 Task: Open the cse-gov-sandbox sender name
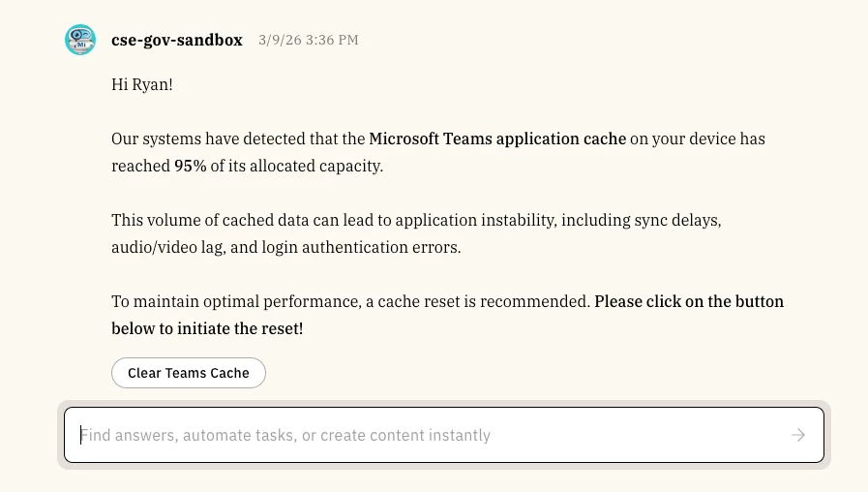pos(177,40)
